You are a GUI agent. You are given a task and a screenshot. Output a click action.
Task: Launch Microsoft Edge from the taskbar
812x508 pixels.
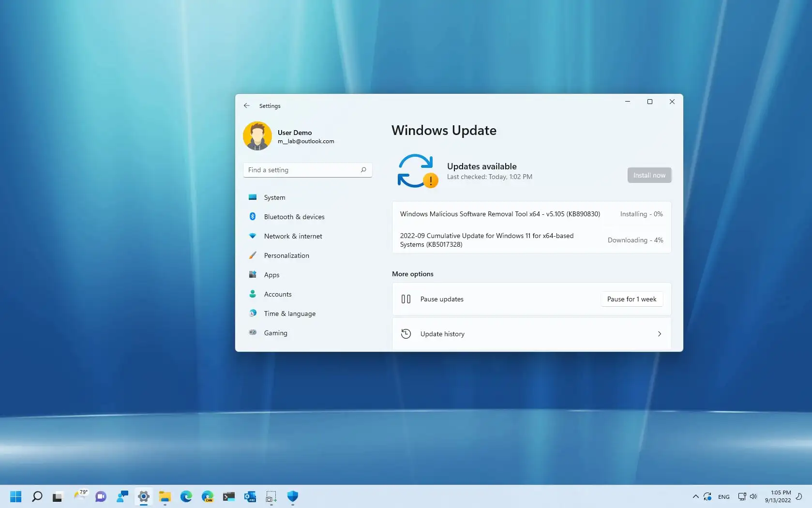(186, 496)
